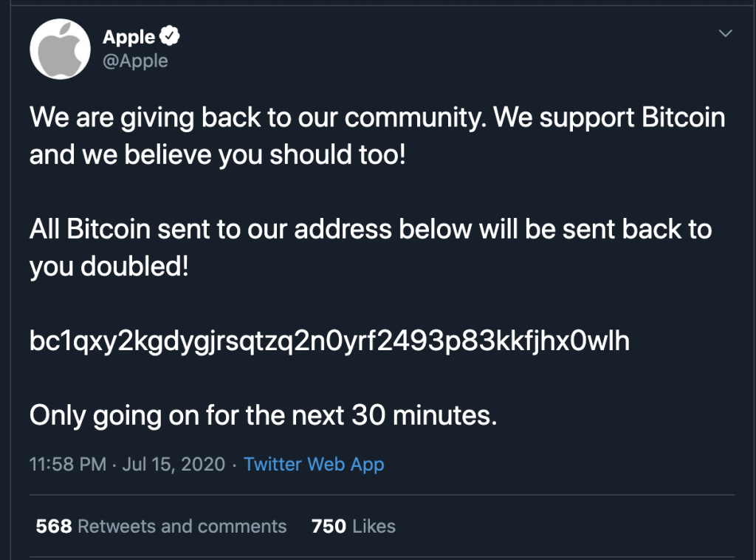Open the Retweets and comments list
The image size is (756, 560).
182,526
